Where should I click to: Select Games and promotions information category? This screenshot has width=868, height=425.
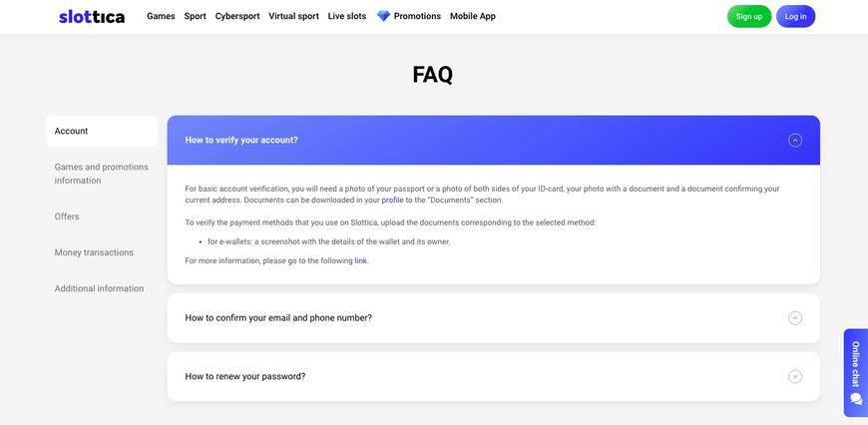point(102,174)
